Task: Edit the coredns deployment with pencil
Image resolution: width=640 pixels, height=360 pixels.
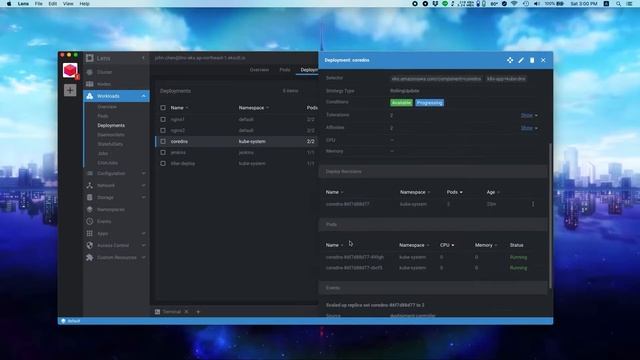Action: [x=521, y=60]
